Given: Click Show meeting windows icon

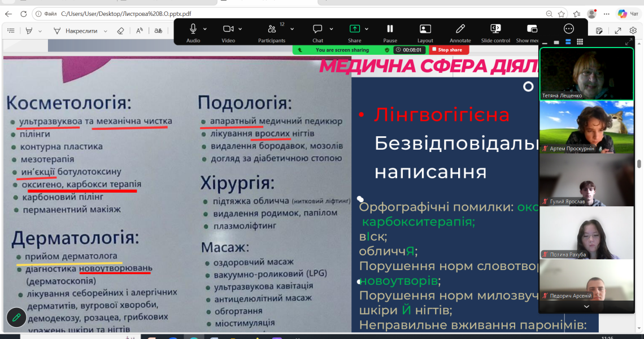Looking at the screenshot, I should click(532, 29).
